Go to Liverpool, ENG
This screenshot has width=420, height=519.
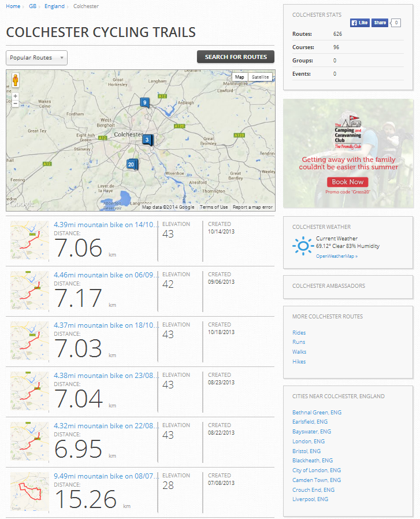point(310,499)
